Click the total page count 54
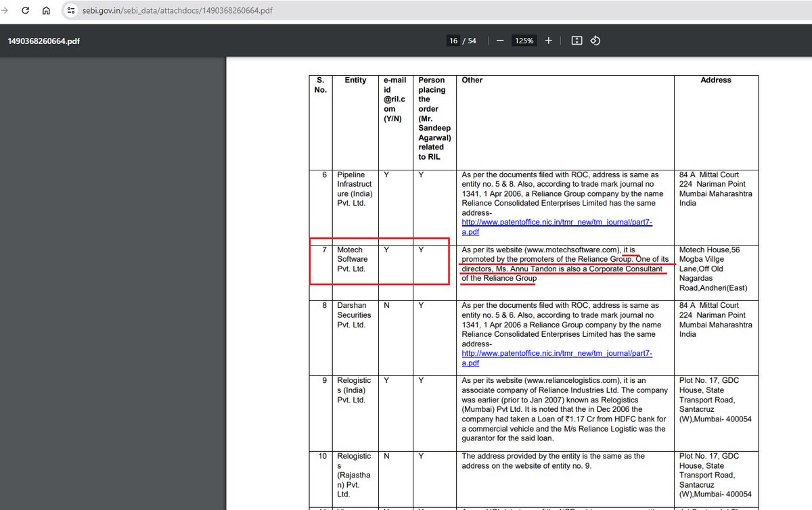The image size is (812, 510). [x=472, y=41]
